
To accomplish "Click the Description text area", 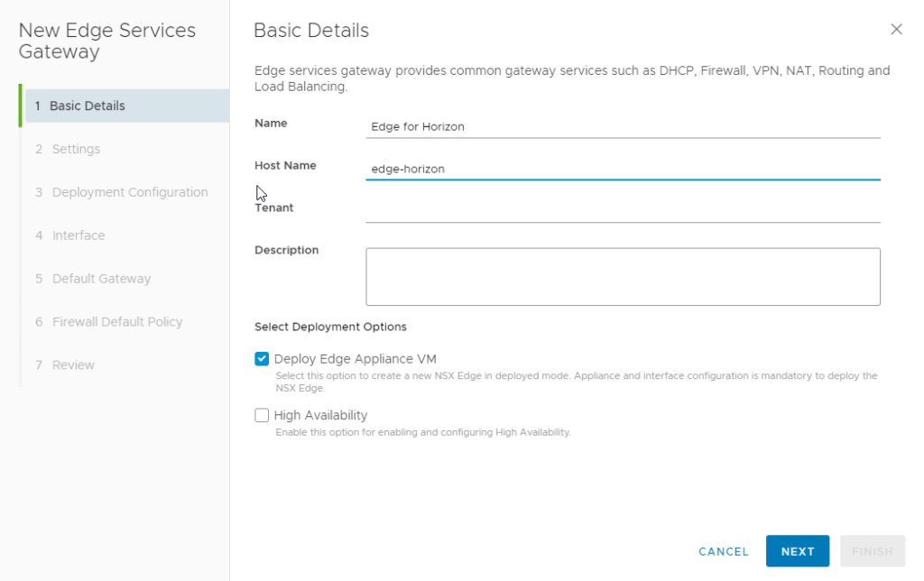I will [x=623, y=276].
